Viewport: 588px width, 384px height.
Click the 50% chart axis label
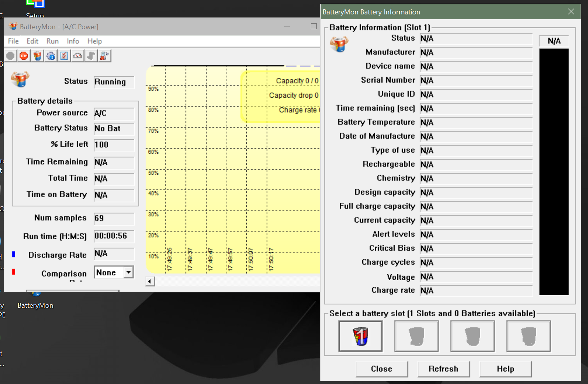click(x=153, y=173)
